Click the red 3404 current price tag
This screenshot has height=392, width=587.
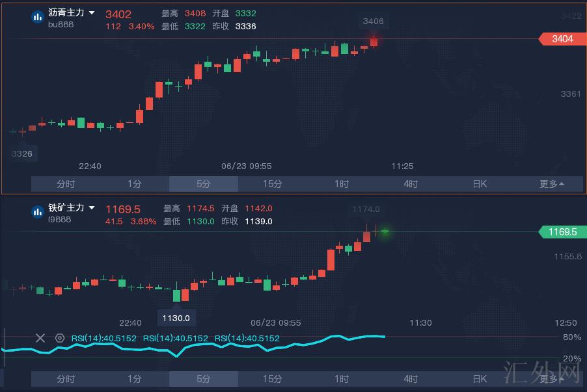click(562, 39)
